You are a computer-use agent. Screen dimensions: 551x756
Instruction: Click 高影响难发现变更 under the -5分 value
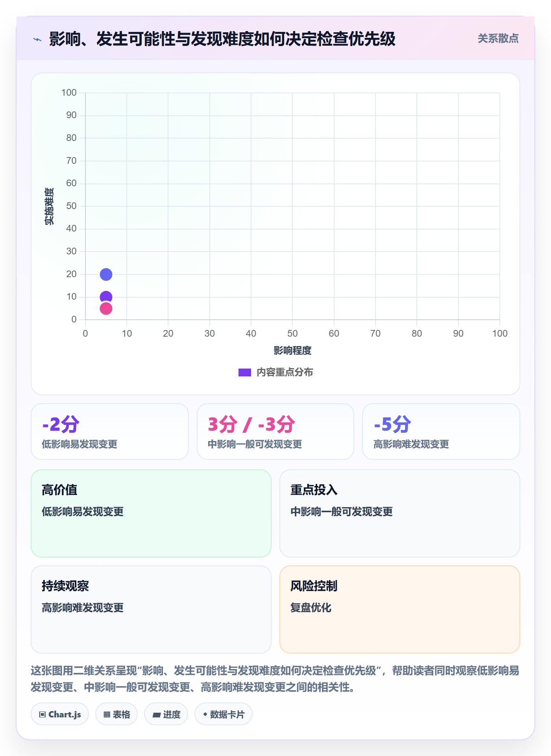411,444
